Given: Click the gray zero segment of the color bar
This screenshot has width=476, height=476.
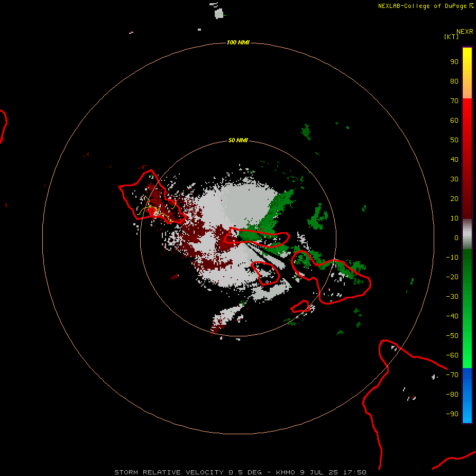Looking at the screenshot, I should [467, 234].
